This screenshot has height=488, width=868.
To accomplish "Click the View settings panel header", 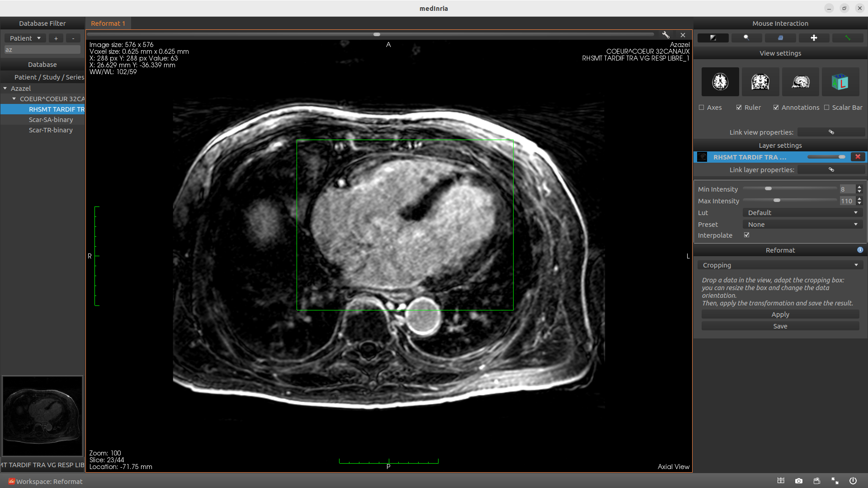I will click(780, 53).
